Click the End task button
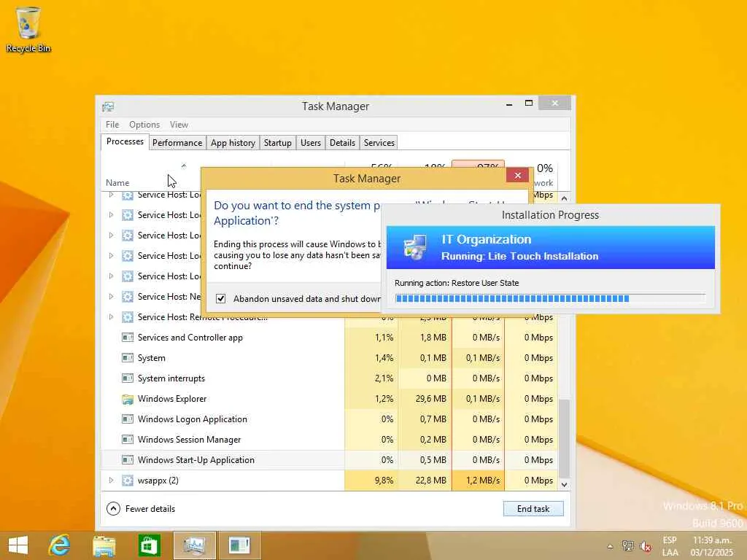This screenshot has width=747, height=560. (x=533, y=508)
